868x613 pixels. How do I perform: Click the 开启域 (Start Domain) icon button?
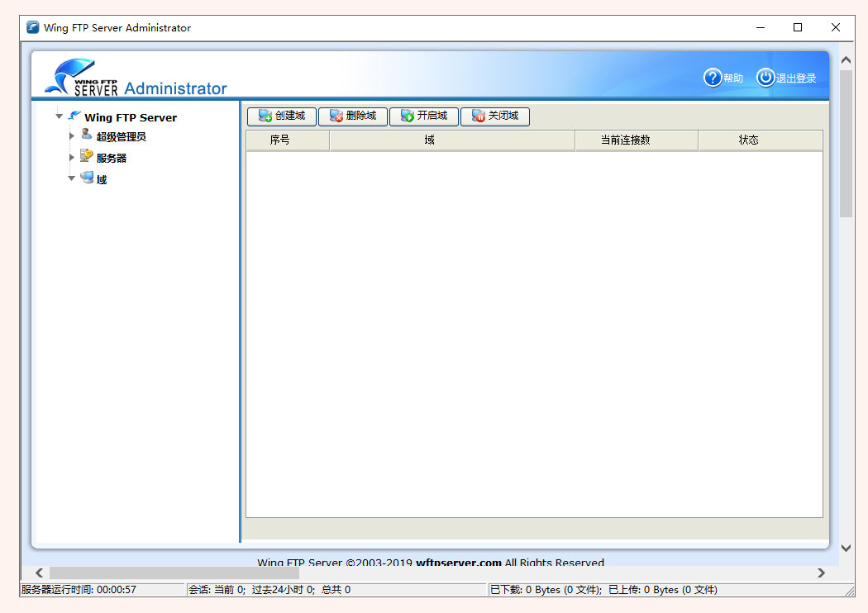point(405,116)
